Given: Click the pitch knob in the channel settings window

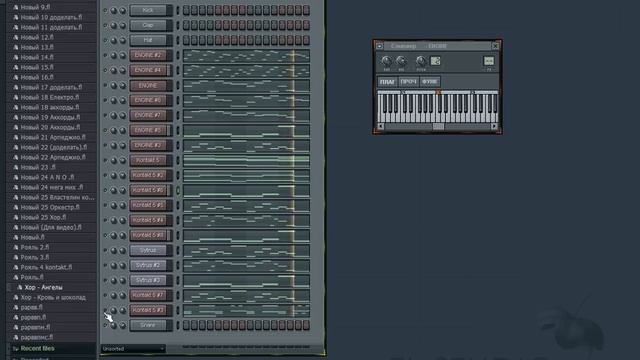Looking at the screenshot, I should coord(421,61).
